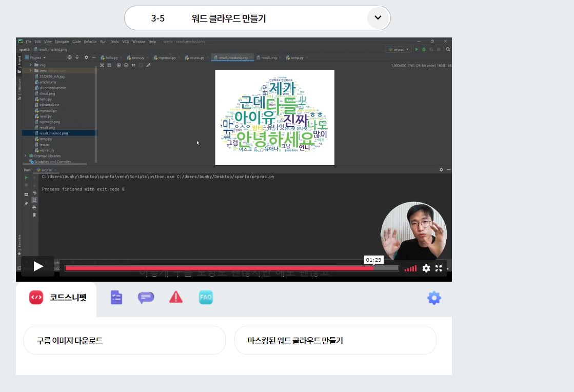Image resolution: width=574 pixels, height=392 pixels.
Task: Open the '마스킹된 워드 클라우드 만들기' snippet
Action: [335, 340]
